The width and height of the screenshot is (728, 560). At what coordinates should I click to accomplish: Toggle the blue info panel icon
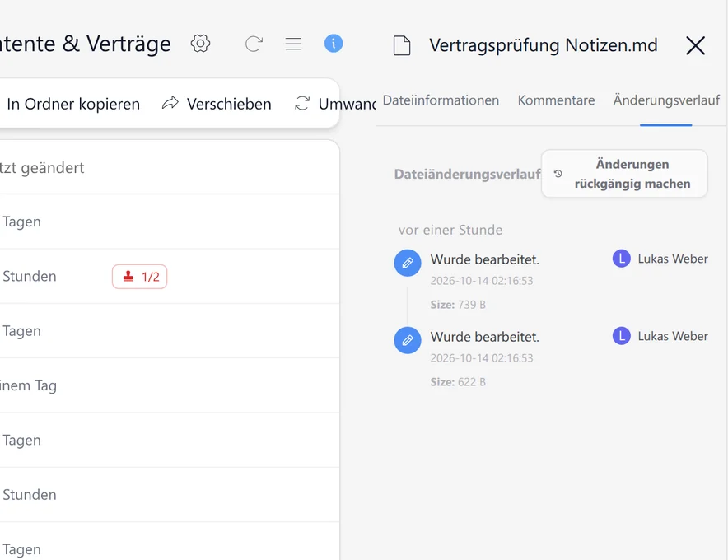(334, 44)
